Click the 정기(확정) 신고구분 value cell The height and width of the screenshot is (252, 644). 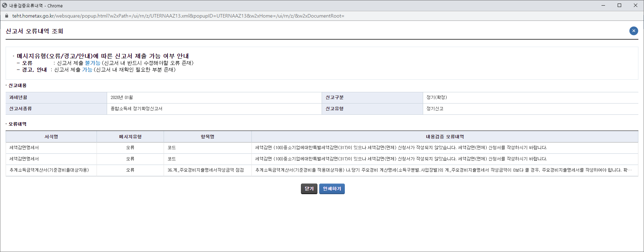click(436, 98)
